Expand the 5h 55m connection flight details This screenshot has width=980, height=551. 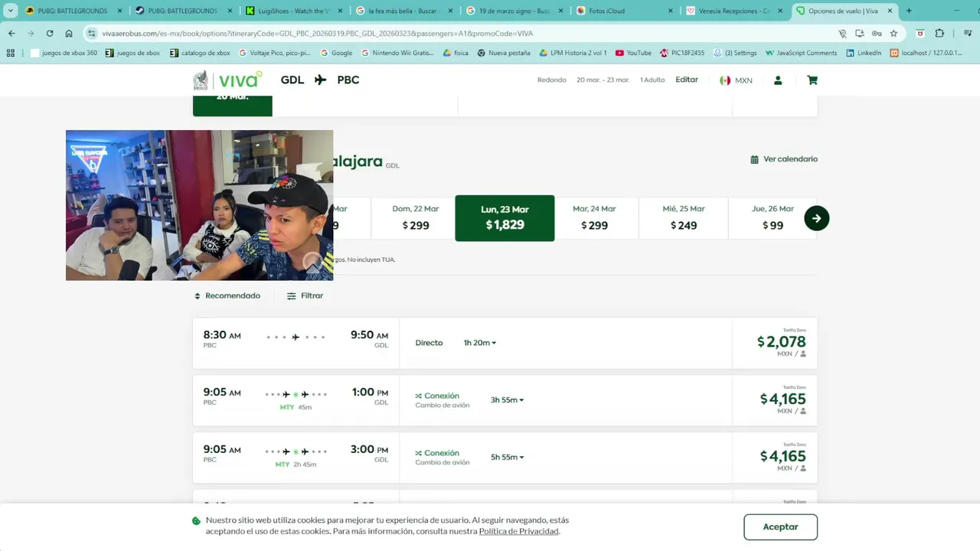[508, 458]
